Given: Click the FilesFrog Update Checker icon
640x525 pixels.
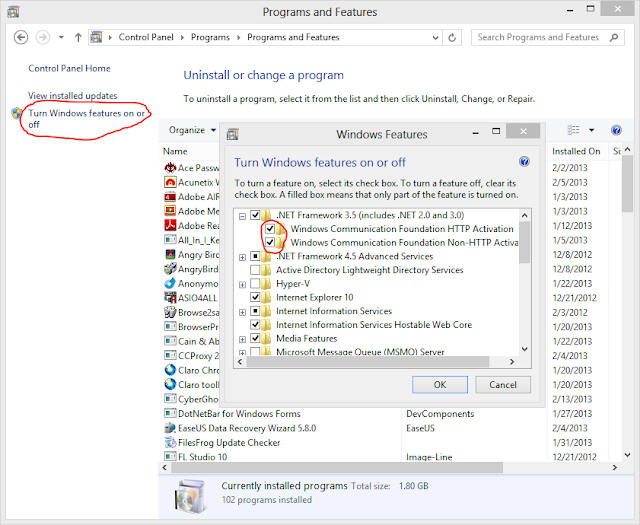Looking at the screenshot, I should (170, 442).
